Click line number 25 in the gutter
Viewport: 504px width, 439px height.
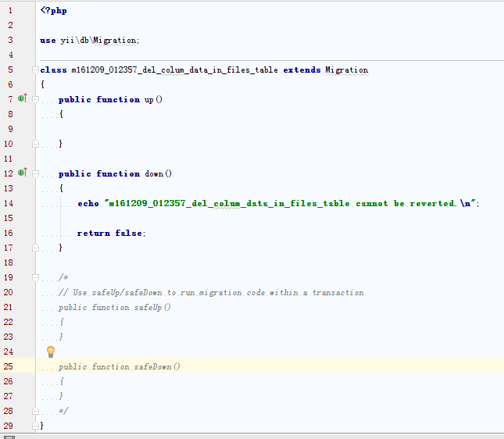[9, 366]
